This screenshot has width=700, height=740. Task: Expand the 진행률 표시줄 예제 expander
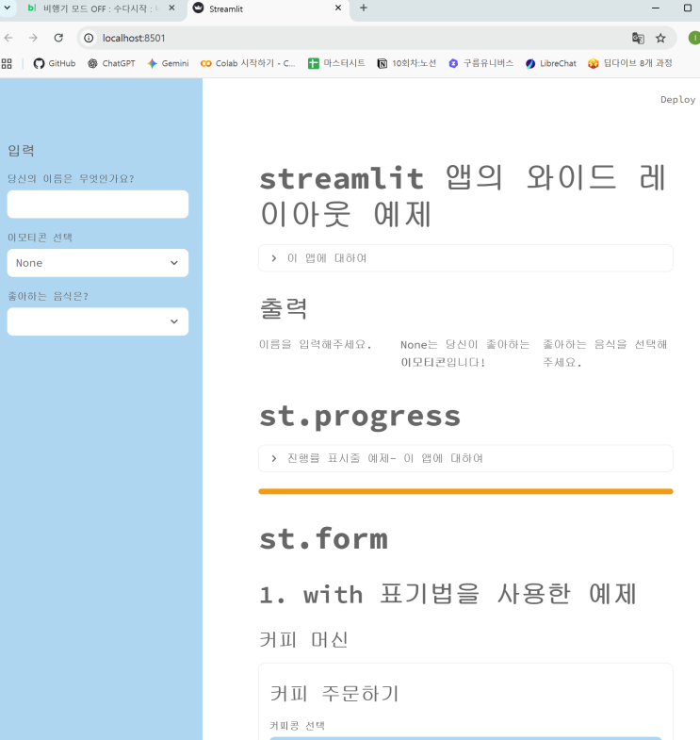click(465, 458)
